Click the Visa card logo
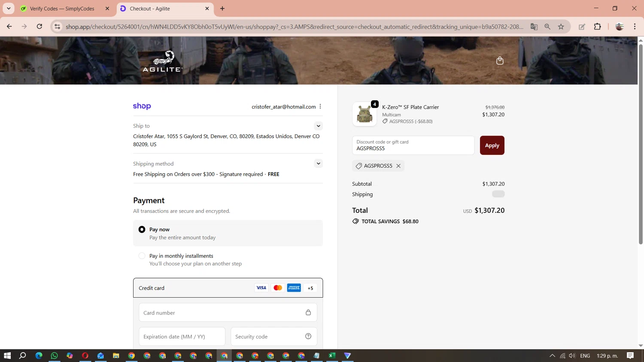 click(x=261, y=288)
